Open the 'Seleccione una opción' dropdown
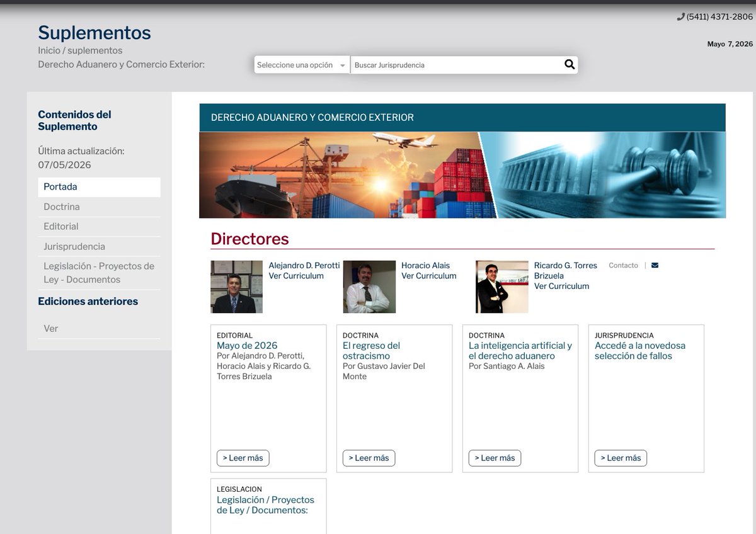Viewport: 756px width, 534px height. pyautogui.click(x=302, y=65)
